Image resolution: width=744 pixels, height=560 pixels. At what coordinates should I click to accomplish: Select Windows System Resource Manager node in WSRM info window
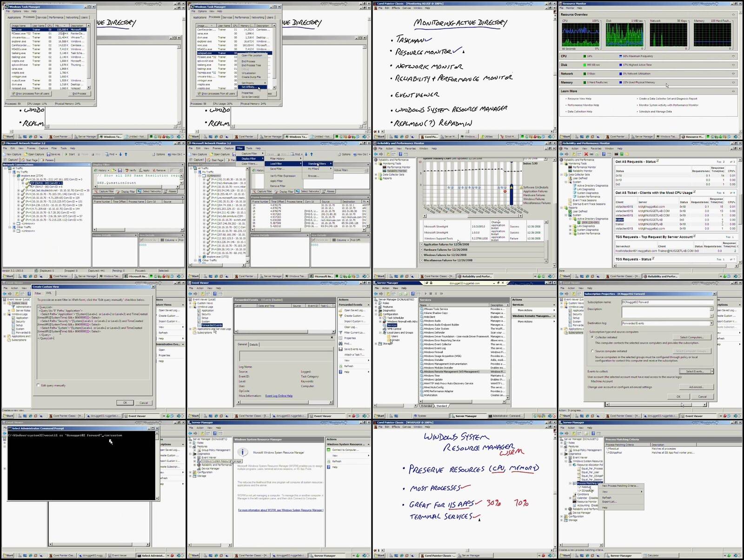(222, 461)
